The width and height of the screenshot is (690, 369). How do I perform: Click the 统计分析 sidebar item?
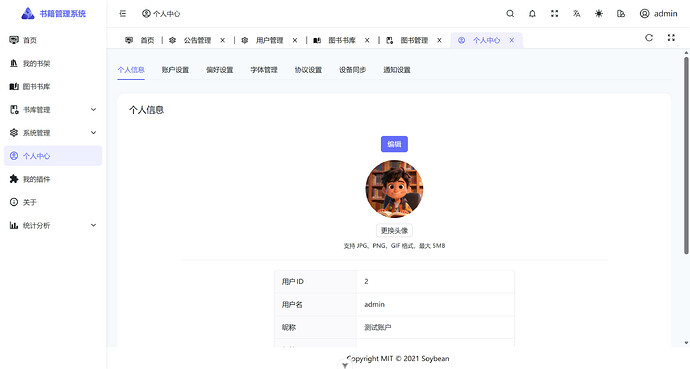pyautogui.click(x=53, y=225)
